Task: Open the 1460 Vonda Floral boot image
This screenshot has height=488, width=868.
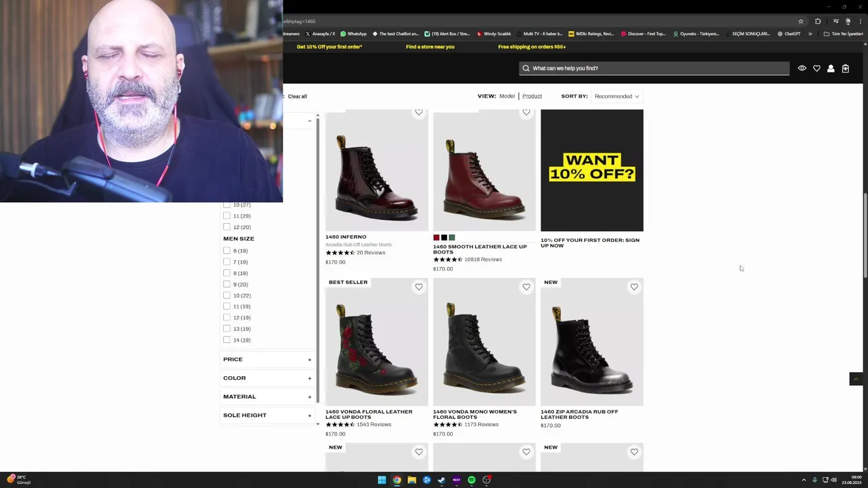Action: point(376,342)
